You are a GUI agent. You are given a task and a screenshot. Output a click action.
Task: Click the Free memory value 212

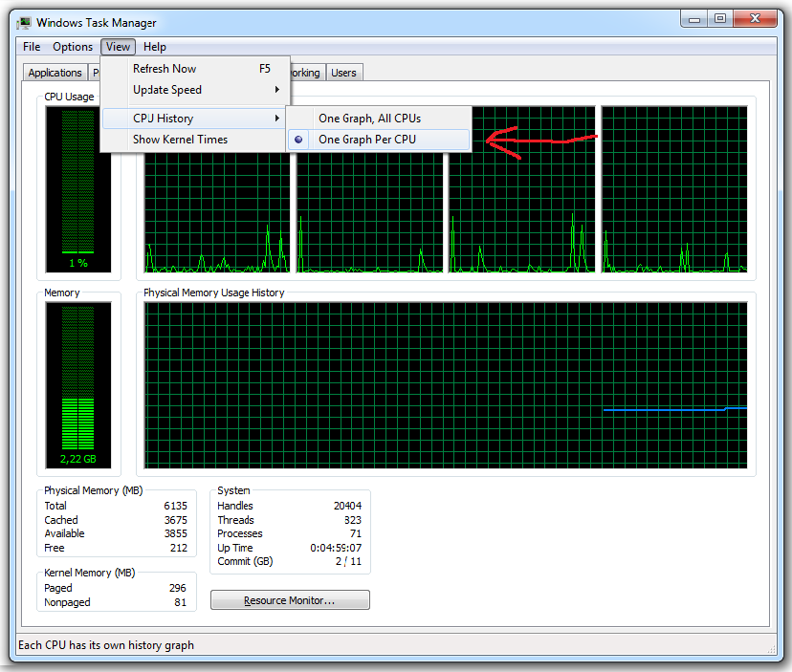click(x=179, y=548)
